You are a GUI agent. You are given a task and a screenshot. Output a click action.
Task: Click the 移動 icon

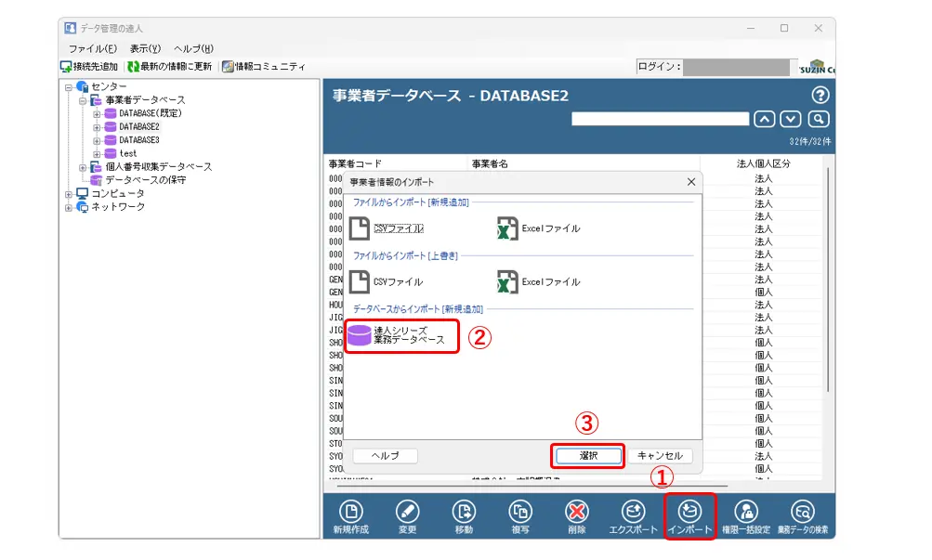pos(464,512)
